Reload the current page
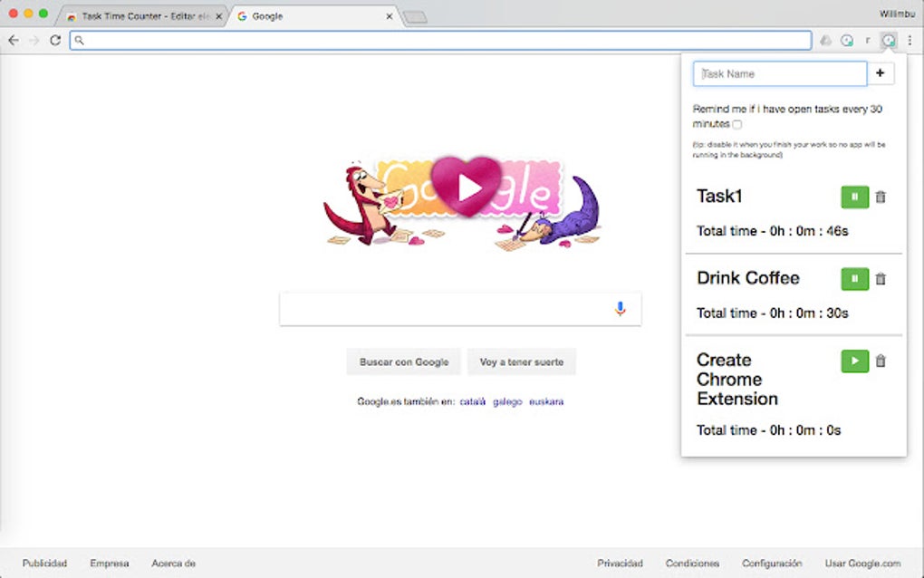The width and height of the screenshot is (924, 578). (56, 40)
